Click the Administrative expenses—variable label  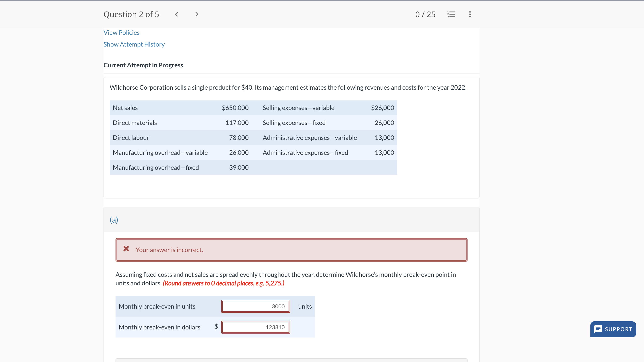pyautogui.click(x=310, y=138)
